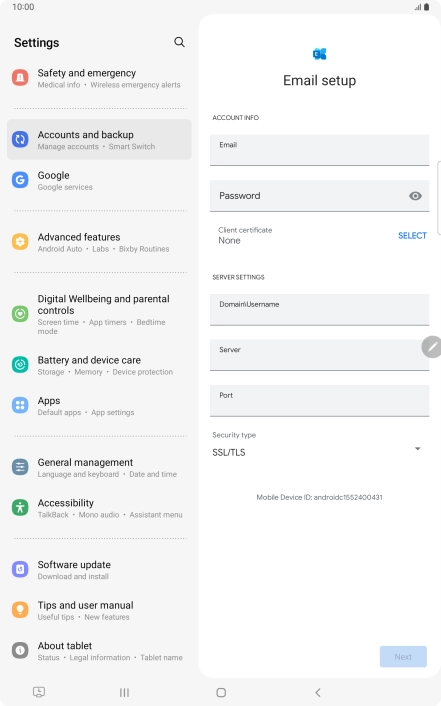Focus the Email input field
This screenshot has height=706, width=441.
[x=319, y=150]
